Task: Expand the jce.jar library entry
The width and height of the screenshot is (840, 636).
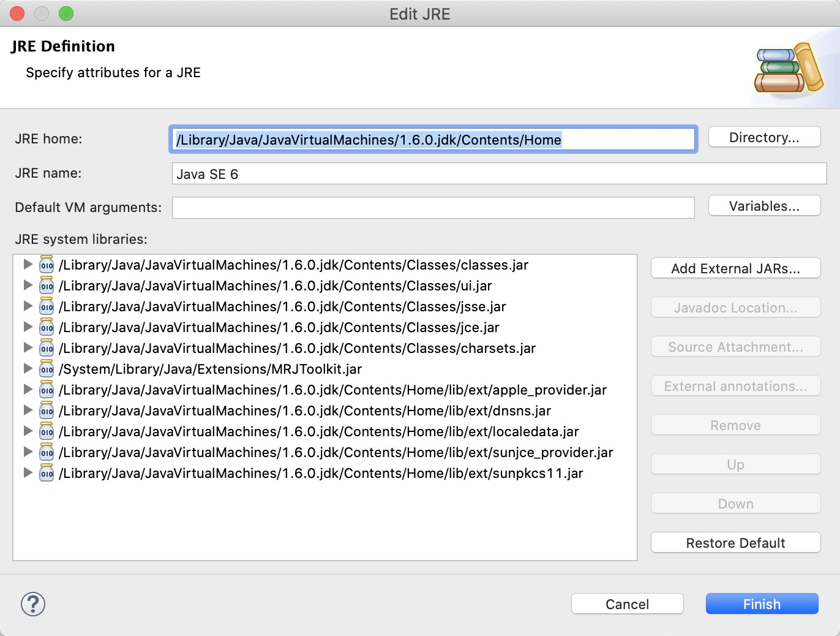Action: [x=28, y=327]
